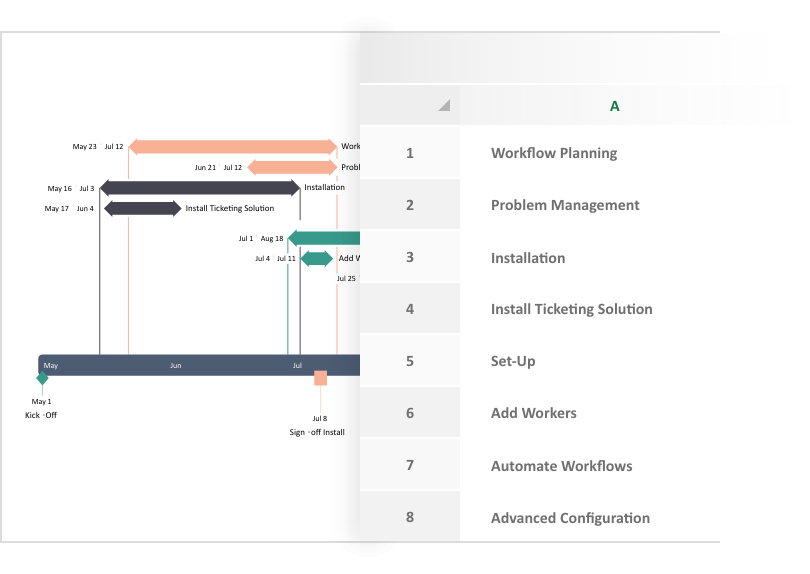Select the Problem Management cell
810x574 pixels.
565,205
